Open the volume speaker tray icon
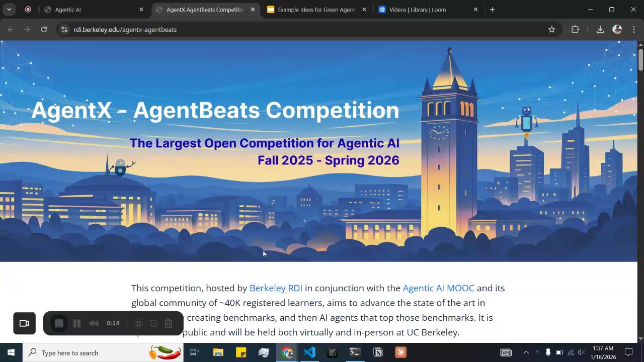 (582, 352)
